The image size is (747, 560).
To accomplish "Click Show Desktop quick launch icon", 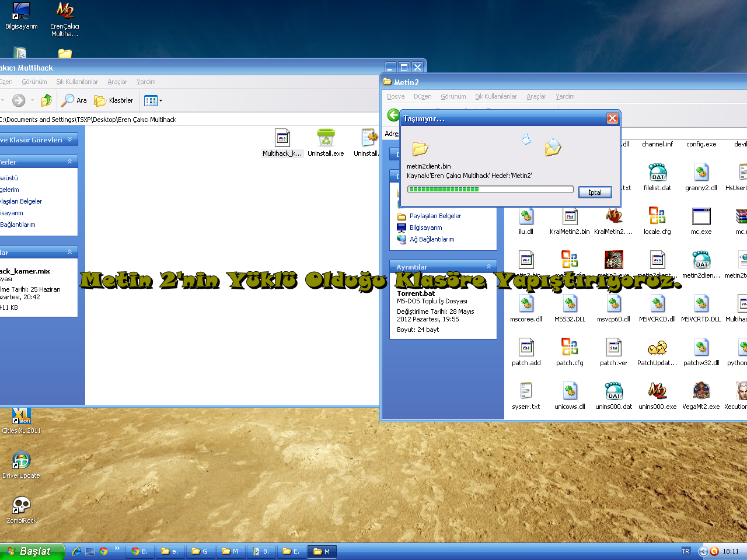I will (90, 551).
